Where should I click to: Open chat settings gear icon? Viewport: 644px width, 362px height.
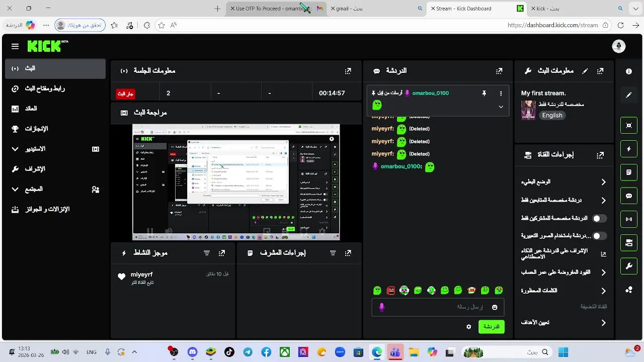(469, 327)
